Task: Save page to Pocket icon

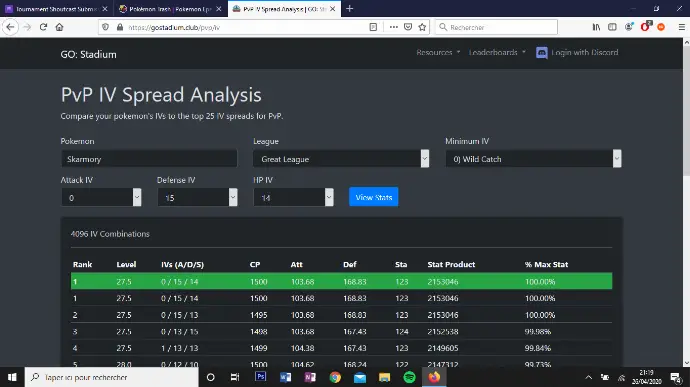Action: tap(408, 27)
